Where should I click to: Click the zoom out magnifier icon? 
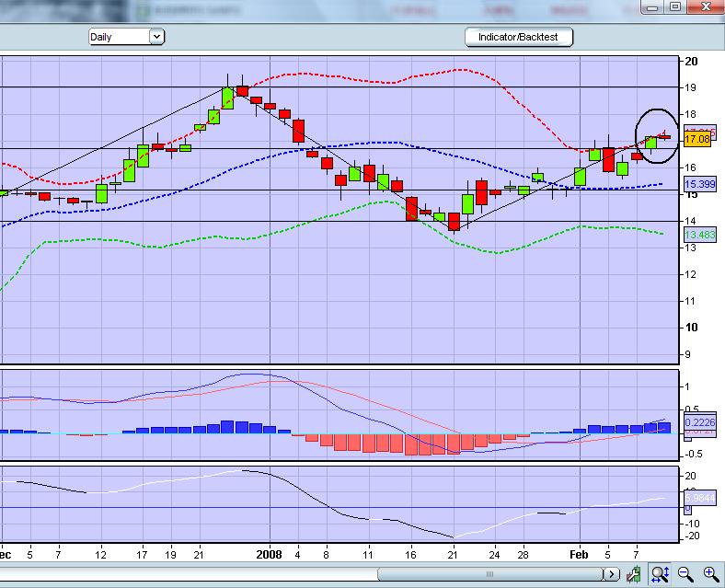point(685,574)
